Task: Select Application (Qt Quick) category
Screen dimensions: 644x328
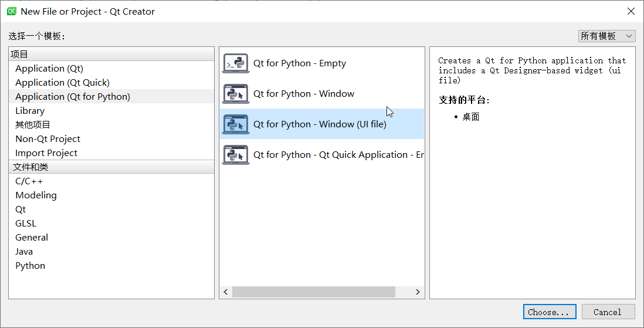Action: tap(111, 83)
